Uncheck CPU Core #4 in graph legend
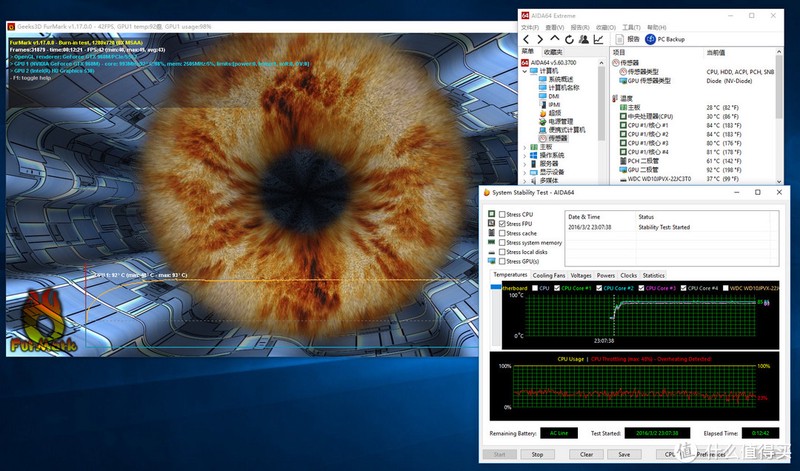 tap(683, 288)
